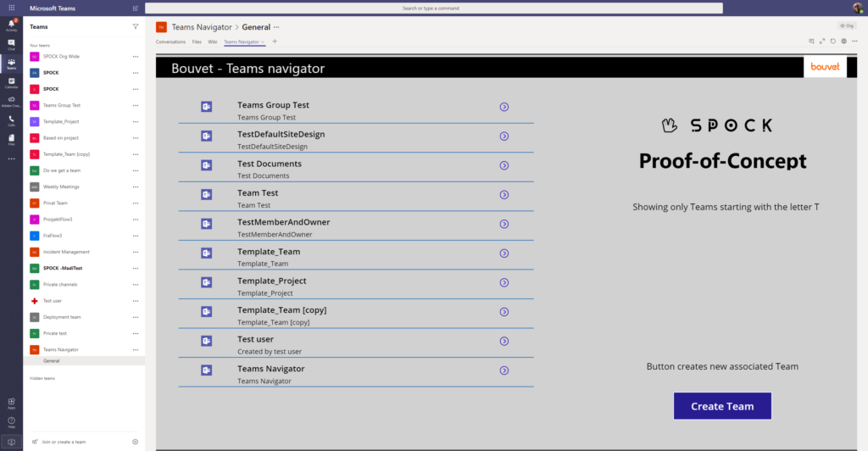
Task: Click Teams icon beside Template_Team [copy] row
Action: coord(207,312)
